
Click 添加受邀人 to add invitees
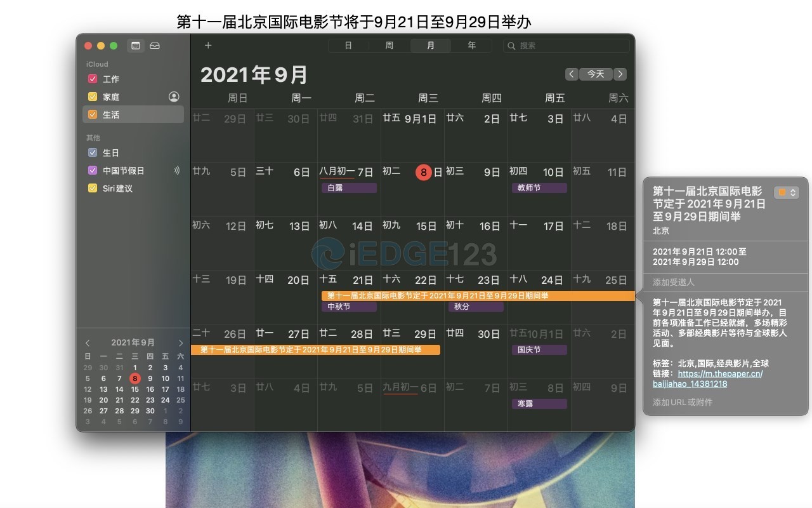pyautogui.click(x=674, y=282)
